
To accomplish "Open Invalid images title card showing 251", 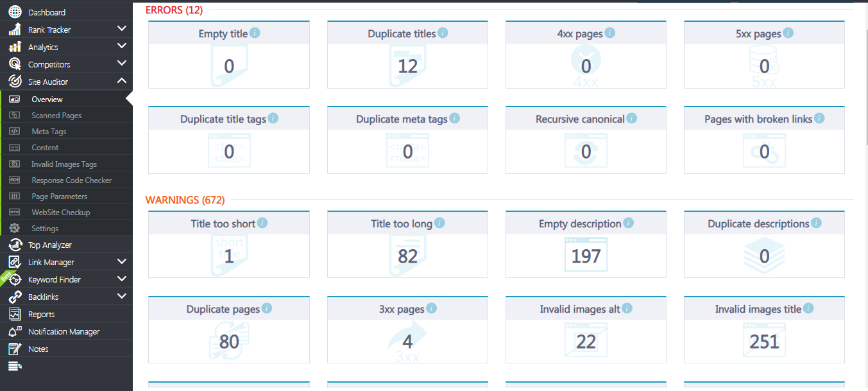I will tap(764, 330).
